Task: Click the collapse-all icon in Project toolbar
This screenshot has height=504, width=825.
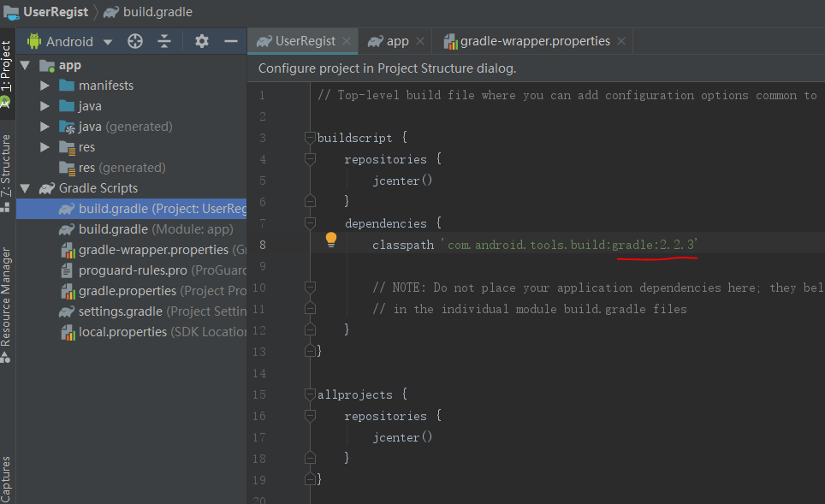Action: tap(165, 40)
